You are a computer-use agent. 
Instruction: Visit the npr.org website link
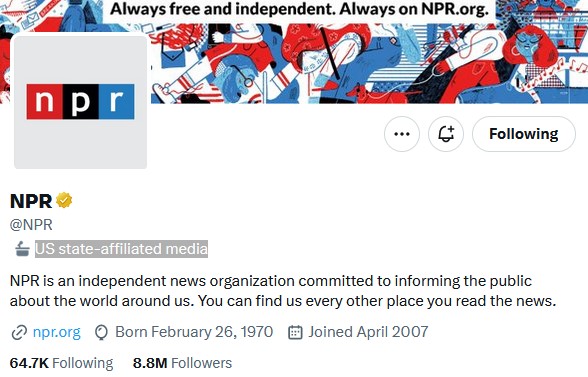coord(57,332)
